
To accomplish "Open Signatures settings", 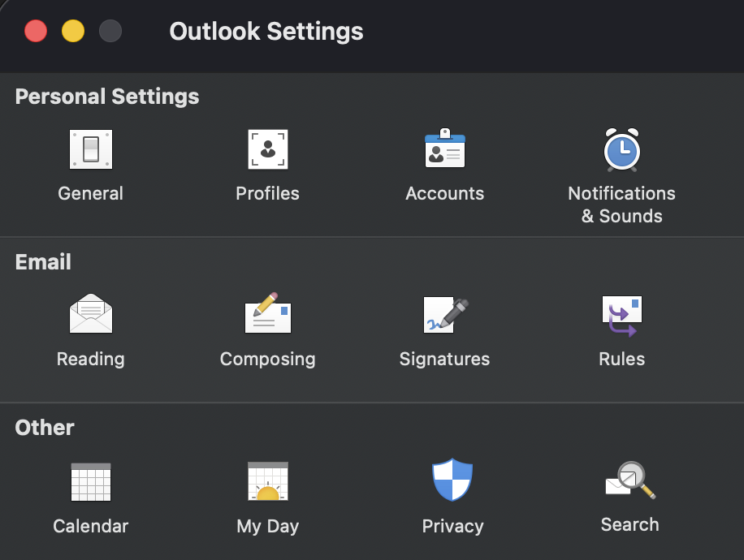I will [444, 314].
